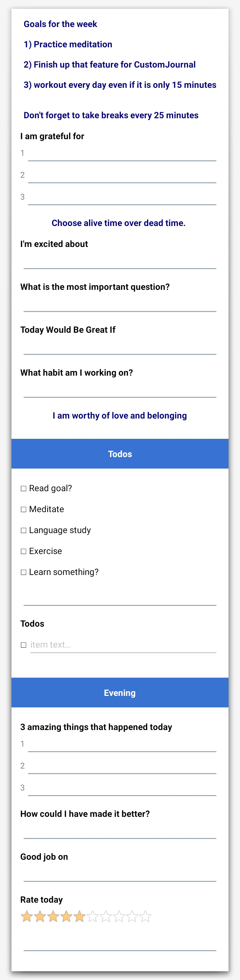Screen dimensions: 240x980
Task: Select the fifth star under Rate today
Action: coord(79,916)
